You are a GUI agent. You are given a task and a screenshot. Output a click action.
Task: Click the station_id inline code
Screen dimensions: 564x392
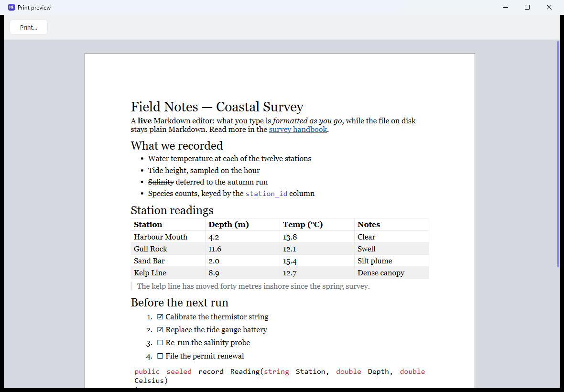tap(266, 194)
